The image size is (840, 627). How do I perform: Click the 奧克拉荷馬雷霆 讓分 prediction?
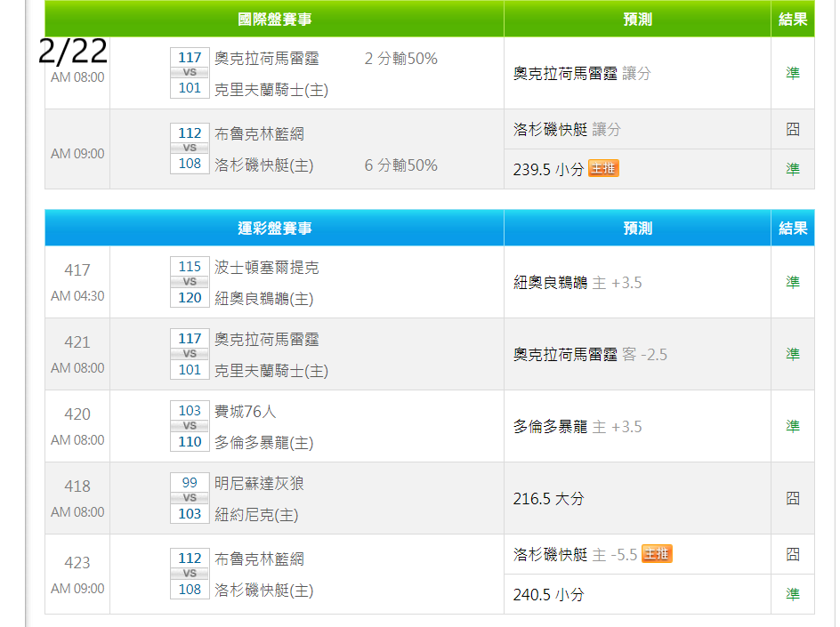(582, 73)
